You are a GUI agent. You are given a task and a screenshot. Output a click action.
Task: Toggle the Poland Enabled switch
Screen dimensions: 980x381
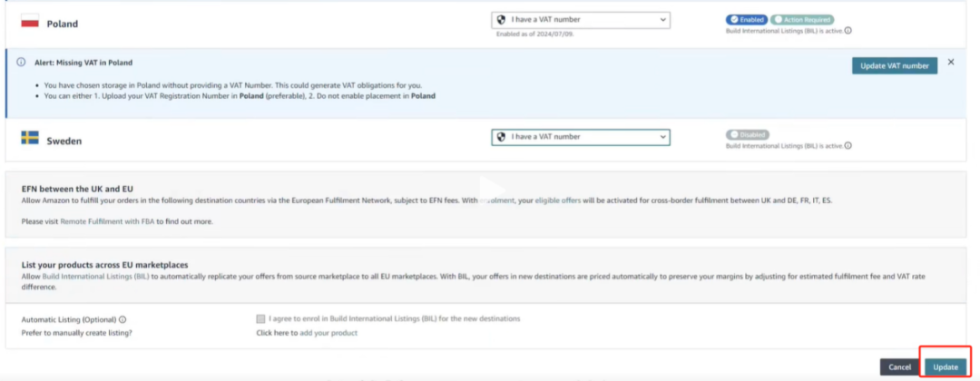coord(746,20)
